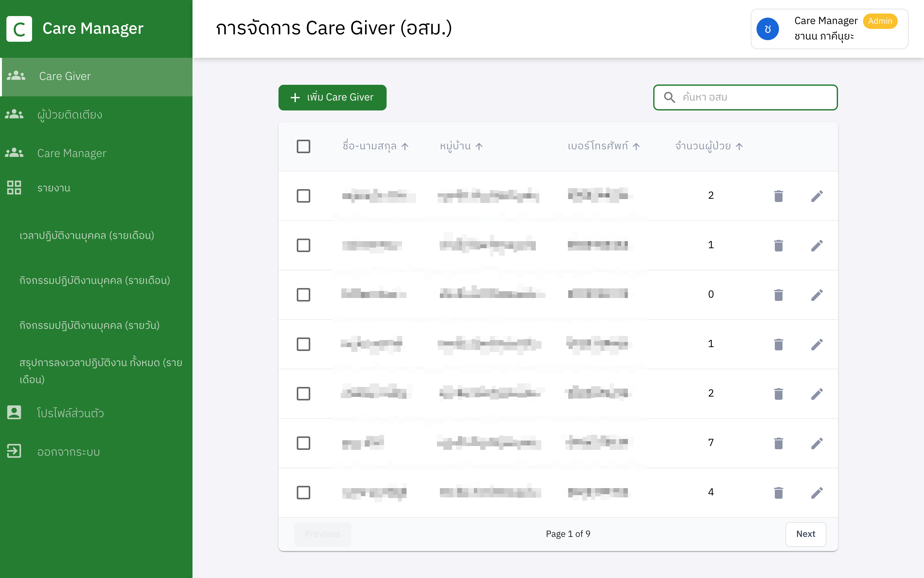Delete the fifth row care giver
This screenshot has width=924, height=578.
click(x=779, y=393)
